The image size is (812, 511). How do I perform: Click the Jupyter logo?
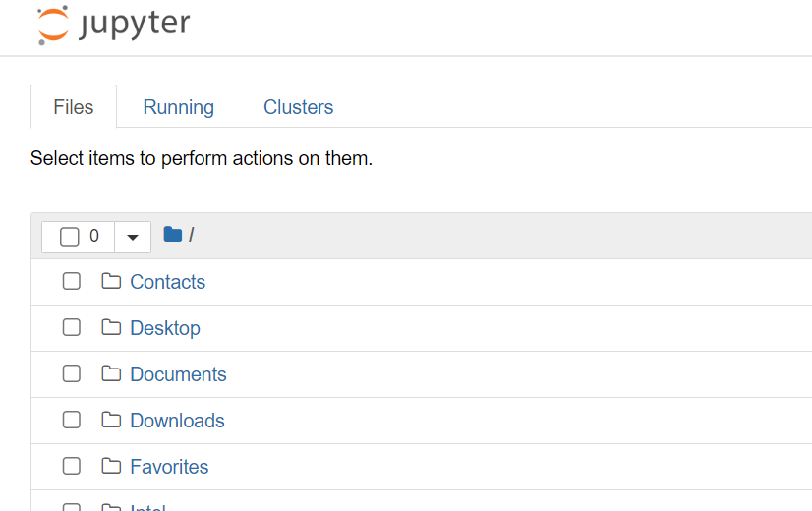click(x=113, y=26)
